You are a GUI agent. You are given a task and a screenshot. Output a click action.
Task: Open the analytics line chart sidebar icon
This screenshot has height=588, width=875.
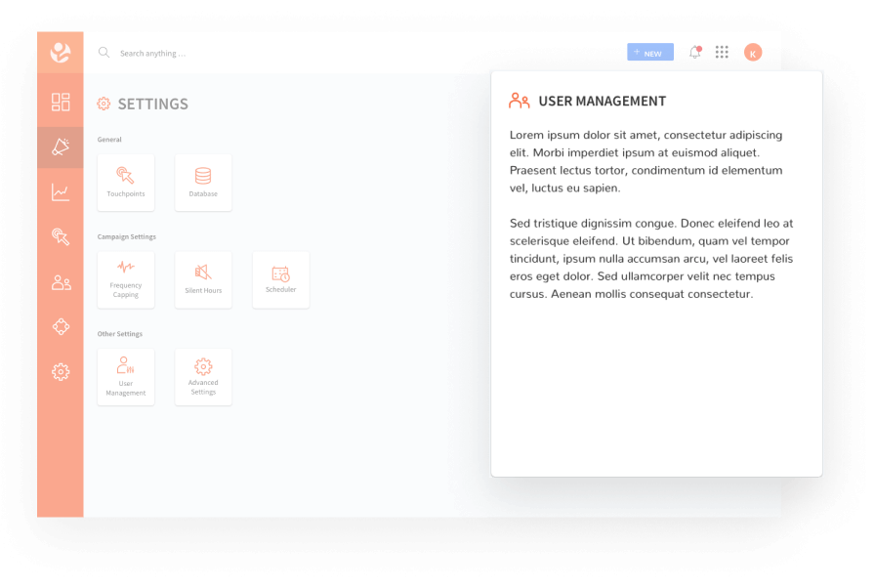click(61, 192)
